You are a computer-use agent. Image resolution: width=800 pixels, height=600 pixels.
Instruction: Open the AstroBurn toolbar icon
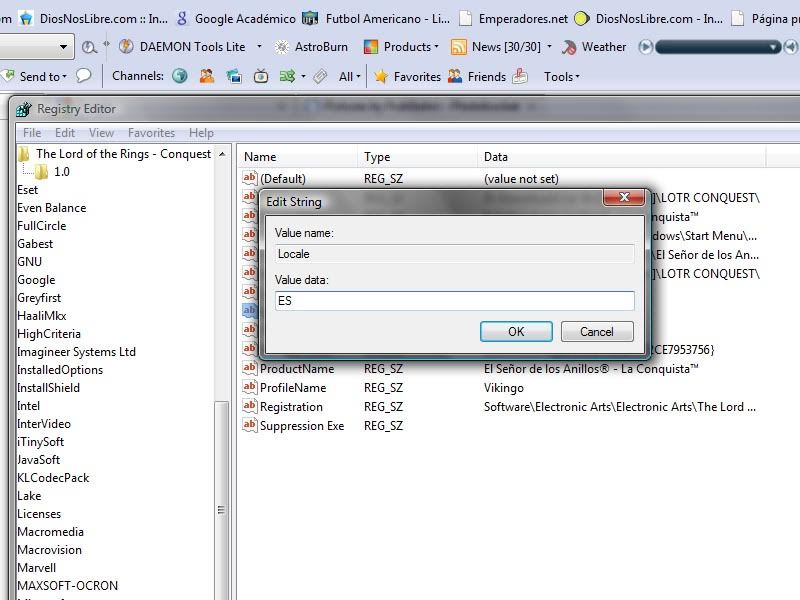pyautogui.click(x=282, y=47)
